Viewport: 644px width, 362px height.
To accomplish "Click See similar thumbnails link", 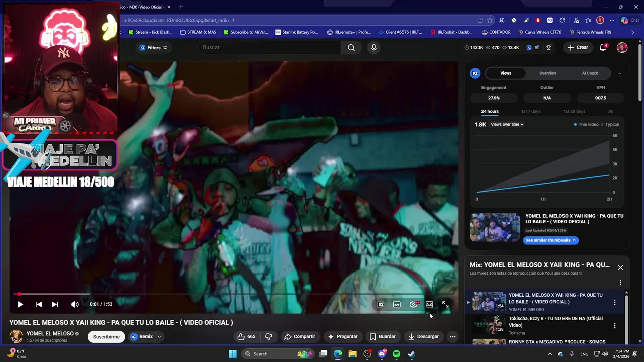I will click(550, 240).
